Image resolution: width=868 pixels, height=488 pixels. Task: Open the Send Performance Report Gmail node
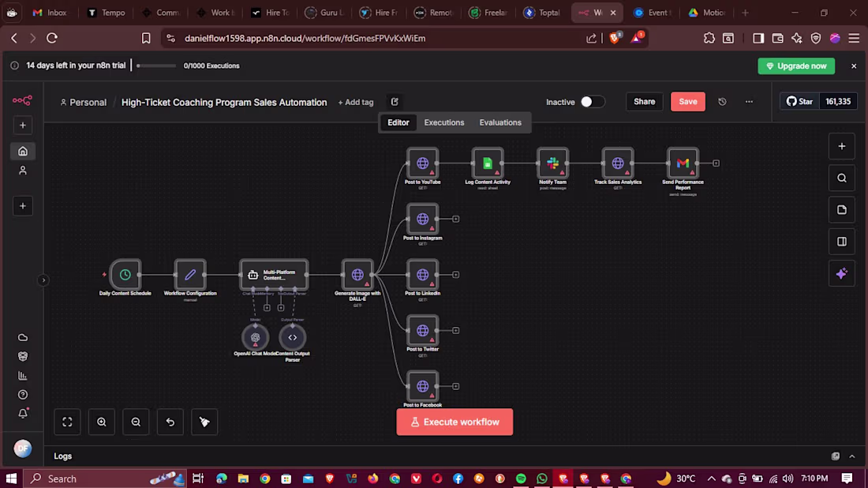[x=683, y=163]
